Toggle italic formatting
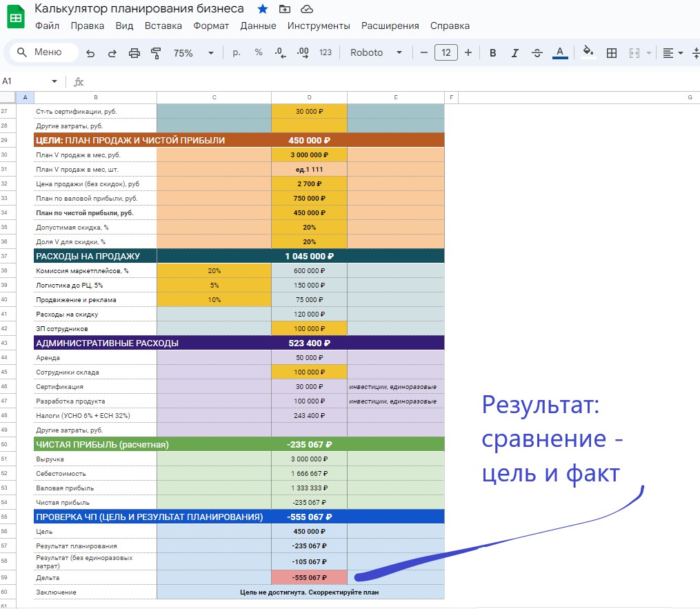The width and height of the screenshot is (700, 609). (514, 53)
